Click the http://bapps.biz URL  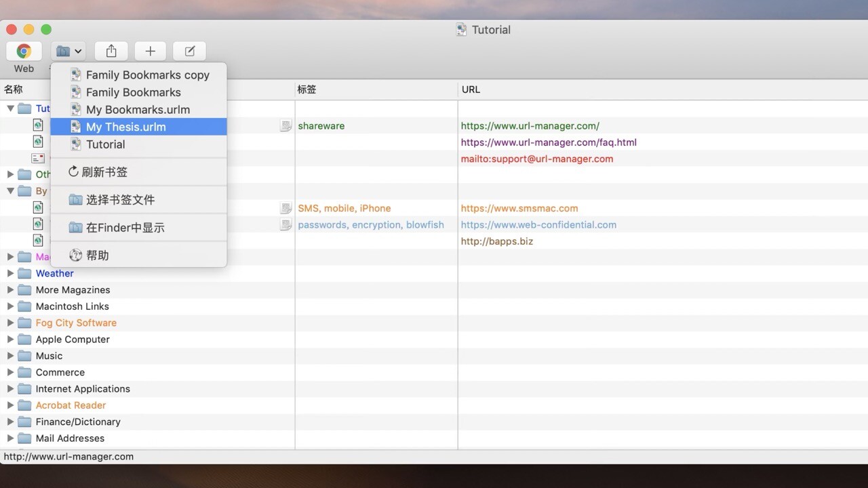496,241
